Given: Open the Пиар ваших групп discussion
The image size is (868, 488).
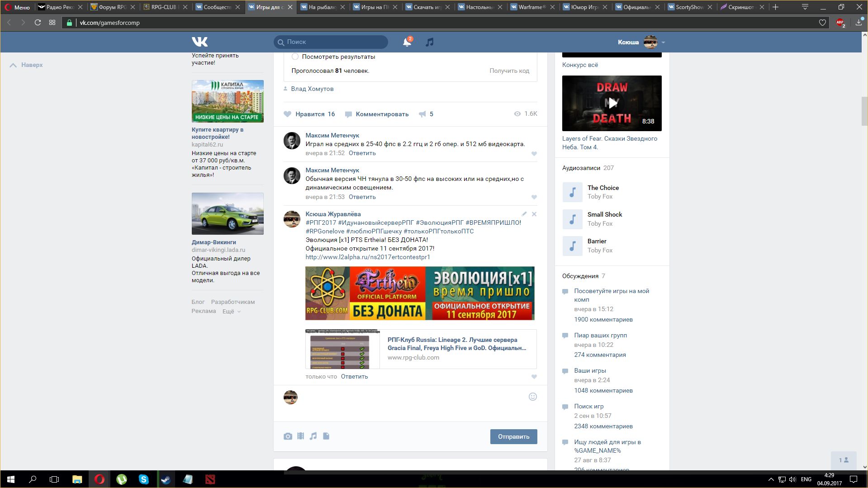Looking at the screenshot, I should [x=600, y=335].
